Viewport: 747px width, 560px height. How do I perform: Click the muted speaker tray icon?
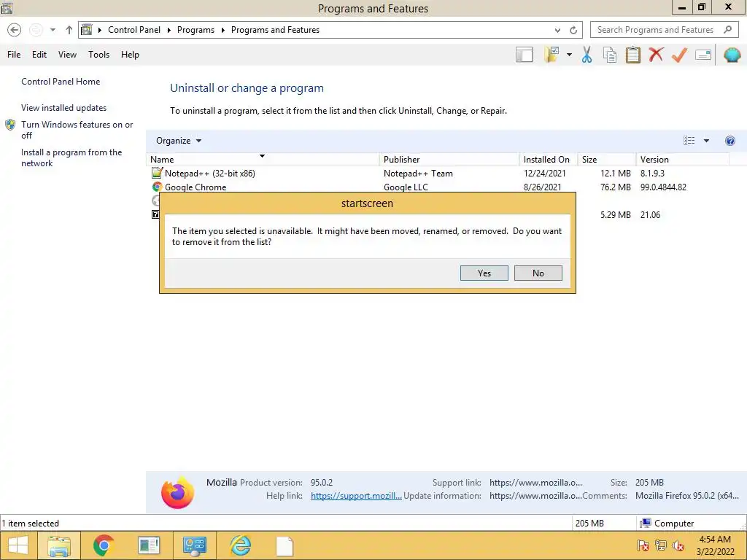pyautogui.click(x=678, y=545)
